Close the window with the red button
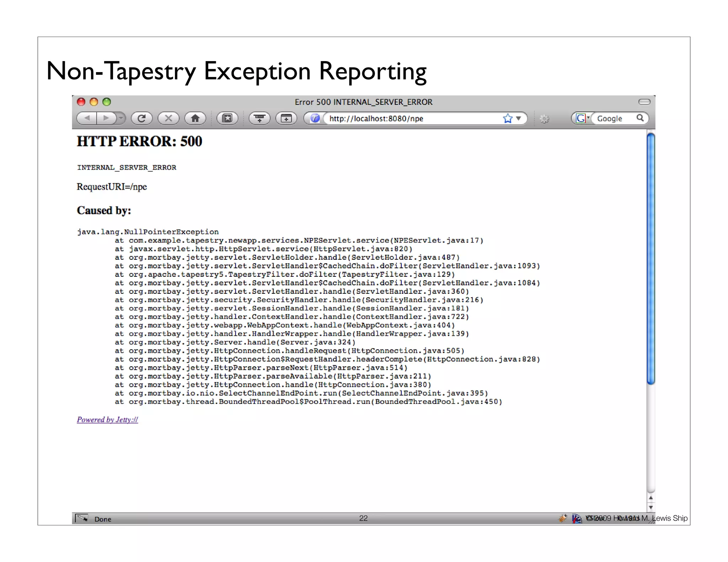728x562 pixels. (x=81, y=102)
